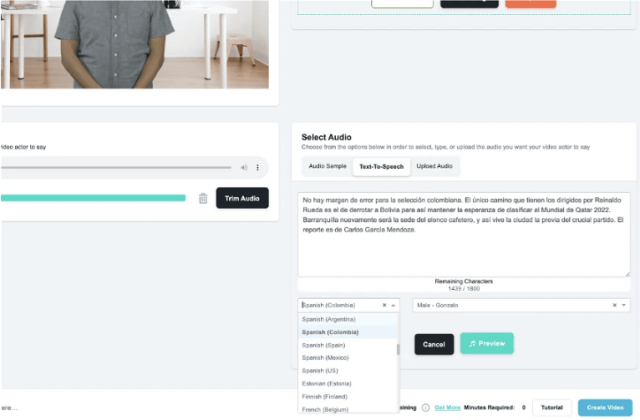Click the info icon beside Get More
The image size is (640, 420).
pyautogui.click(x=425, y=408)
